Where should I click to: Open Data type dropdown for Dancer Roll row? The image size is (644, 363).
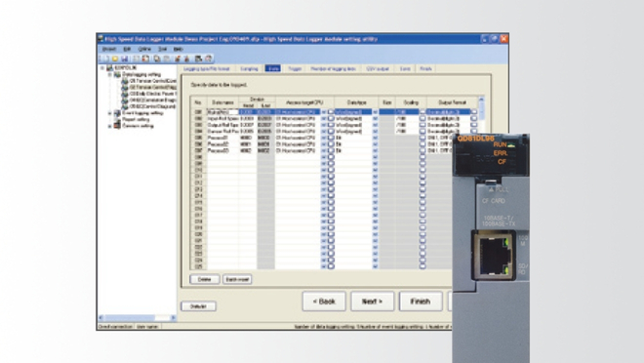click(375, 132)
